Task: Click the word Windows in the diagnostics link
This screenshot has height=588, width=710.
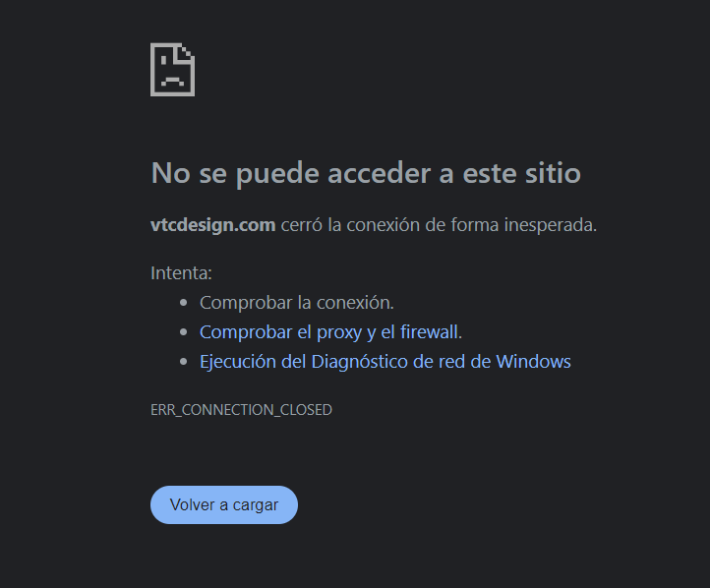Action: [x=533, y=361]
